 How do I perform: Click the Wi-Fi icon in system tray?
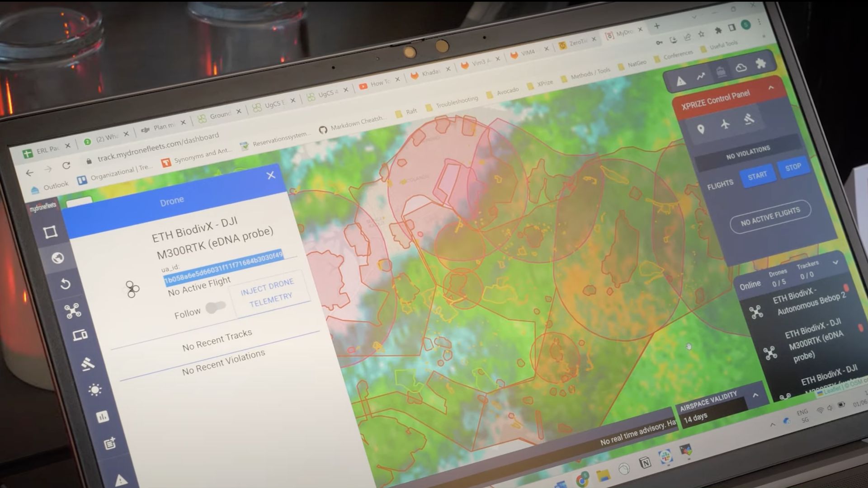click(x=820, y=410)
